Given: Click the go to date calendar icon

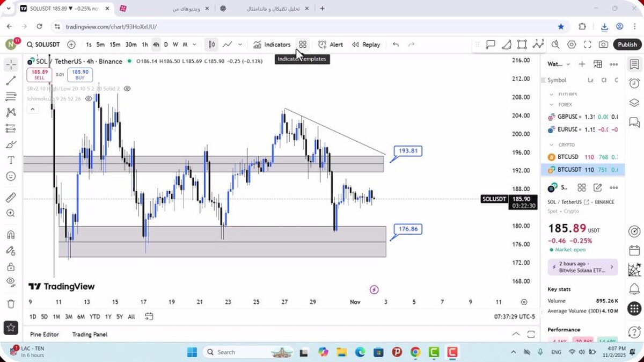Looking at the screenshot, I should tap(149, 316).
